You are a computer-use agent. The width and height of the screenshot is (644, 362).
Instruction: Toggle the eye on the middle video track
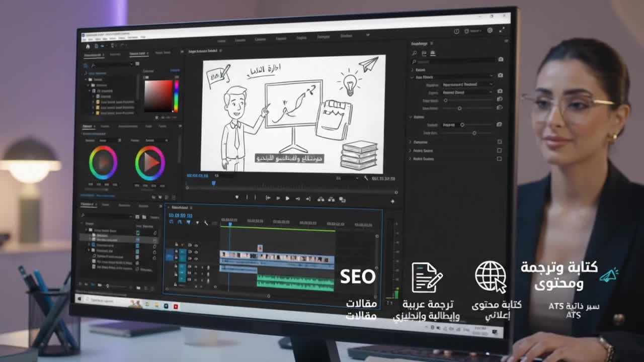click(x=196, y=252)
